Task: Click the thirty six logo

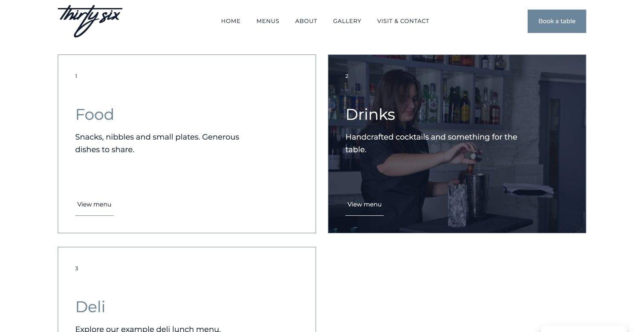Action: coord(90,21)
